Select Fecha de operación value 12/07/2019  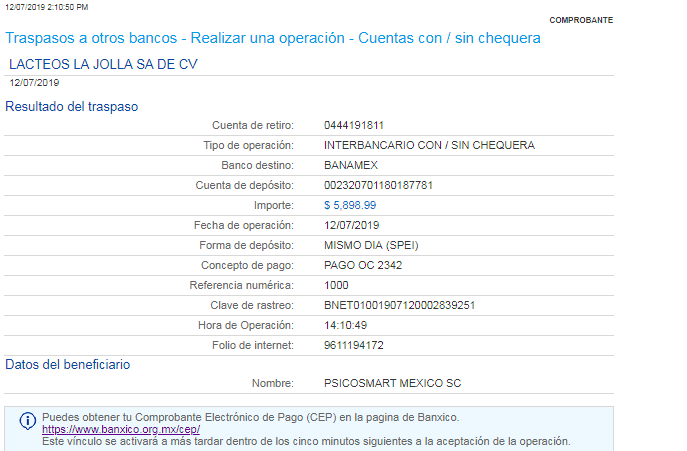351,225
